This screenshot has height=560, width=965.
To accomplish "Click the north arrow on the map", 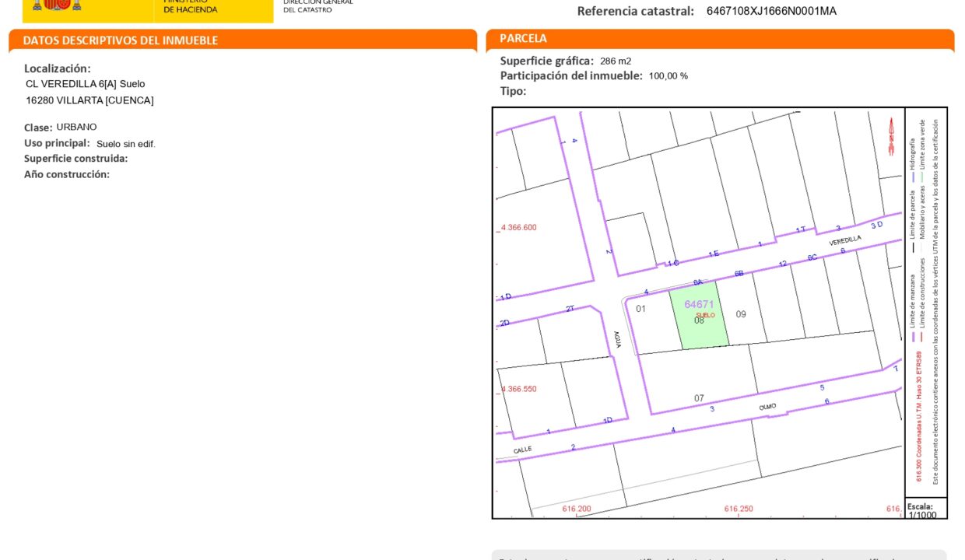I will [x=892, y=137].
